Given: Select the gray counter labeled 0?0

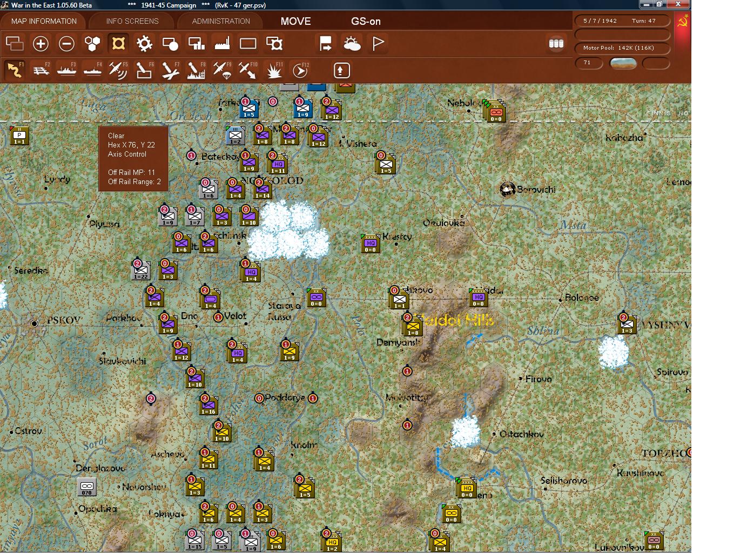Looking at the screenshot, I should tap(86, 487).
